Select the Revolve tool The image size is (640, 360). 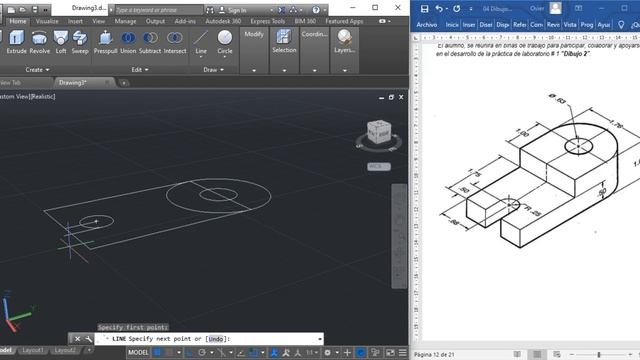(40, 42)
